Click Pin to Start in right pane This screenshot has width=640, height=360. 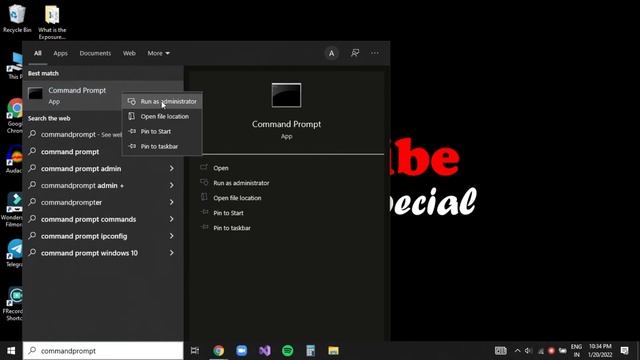[228, 213]
